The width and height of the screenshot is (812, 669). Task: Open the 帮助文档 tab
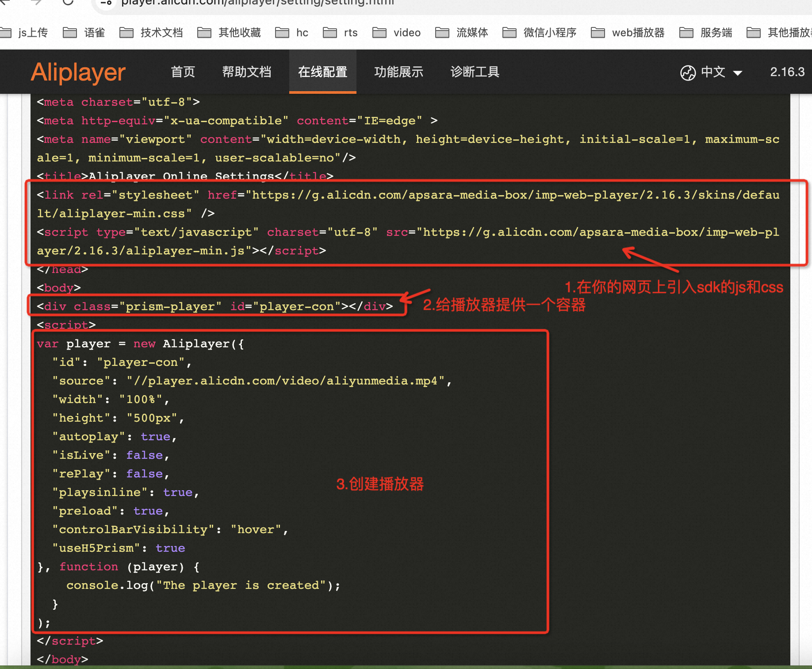pos(247,72)
